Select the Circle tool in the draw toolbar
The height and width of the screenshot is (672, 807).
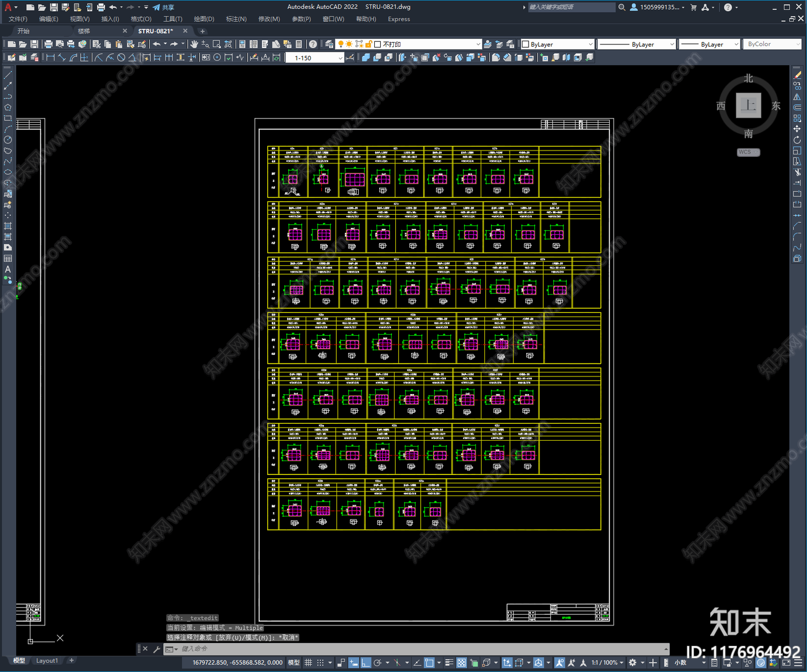[x=8, y=140]
